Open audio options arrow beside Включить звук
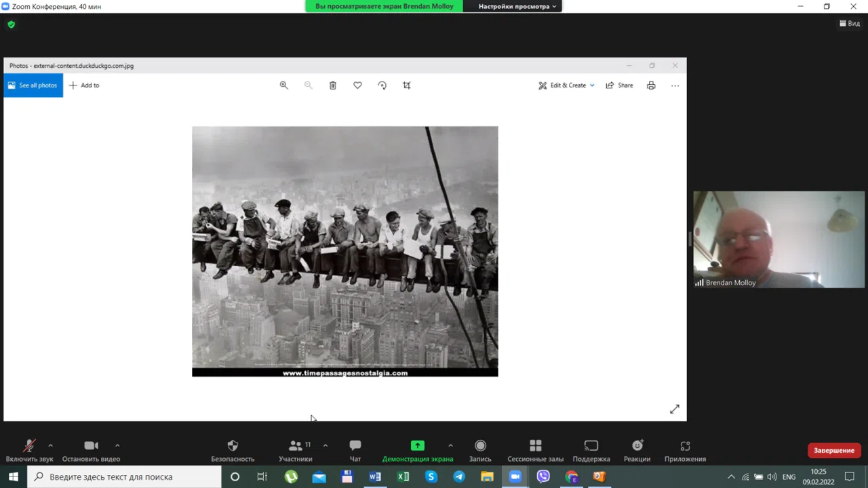Screen dimensions: 868x488 point(50,446)
